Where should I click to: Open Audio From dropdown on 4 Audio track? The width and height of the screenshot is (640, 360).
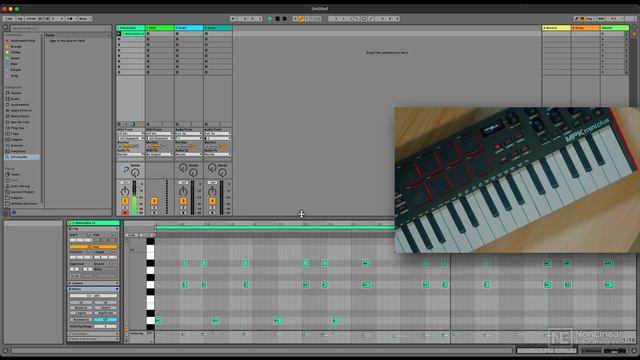coord(218,133)
